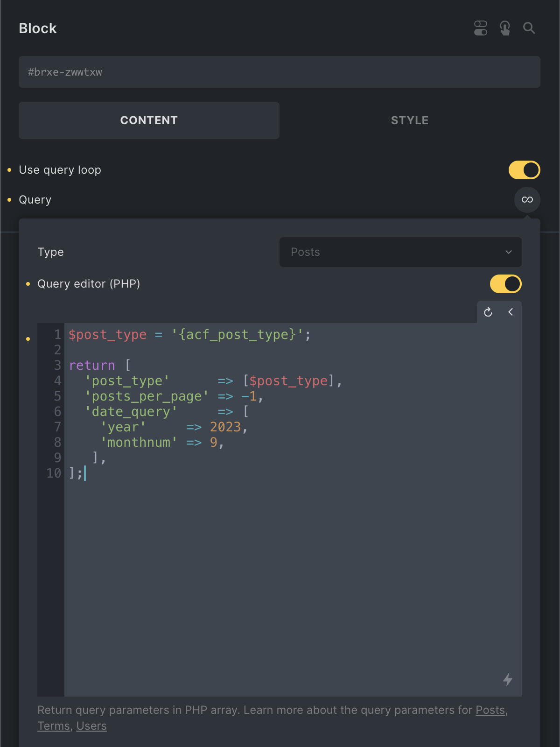Click the Block panel title
The width and height of the screenshot is (560, 747).
point(38,28)
